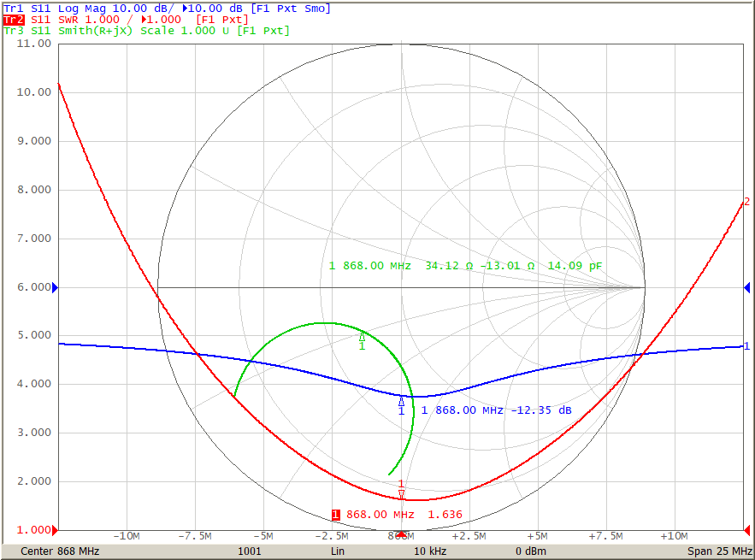Click the 0 dBm power field
This screenshot has height=560, width=755.
point(531,551)
